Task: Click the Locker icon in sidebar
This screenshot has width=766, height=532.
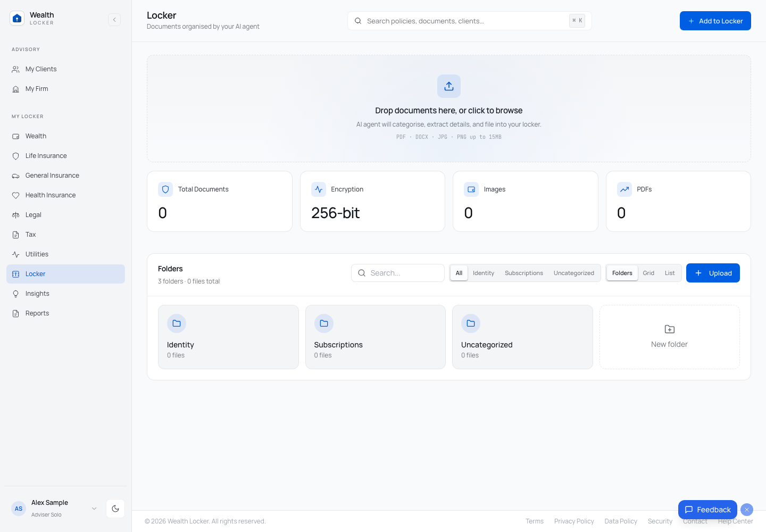Action: tap(16, 274)
